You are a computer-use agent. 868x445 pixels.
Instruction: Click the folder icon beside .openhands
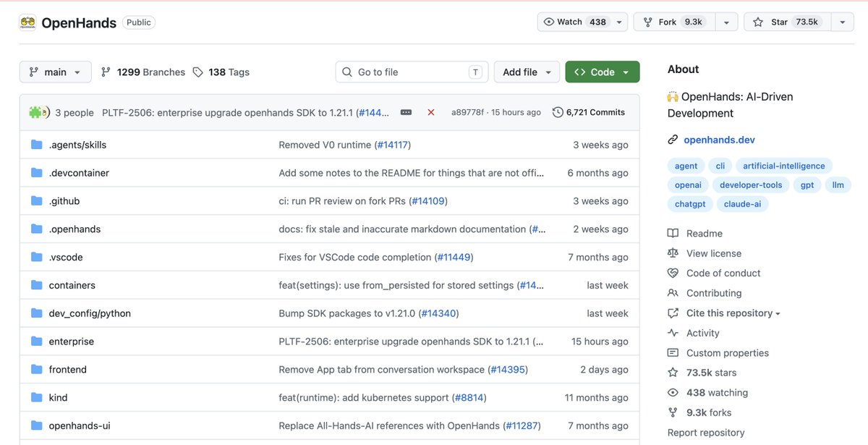[x=37, y=229]
